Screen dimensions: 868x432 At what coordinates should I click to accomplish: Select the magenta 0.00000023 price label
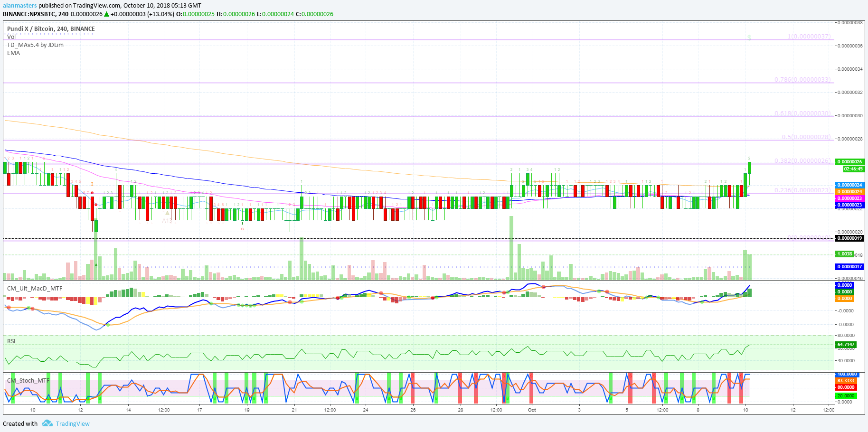(849, 198)
